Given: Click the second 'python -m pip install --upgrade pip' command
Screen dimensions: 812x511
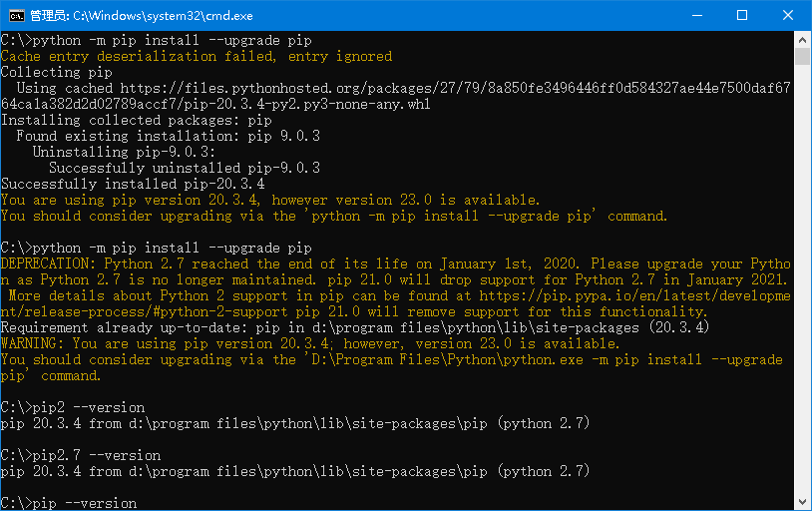Looking at the screenshot, I should (172, 248).
